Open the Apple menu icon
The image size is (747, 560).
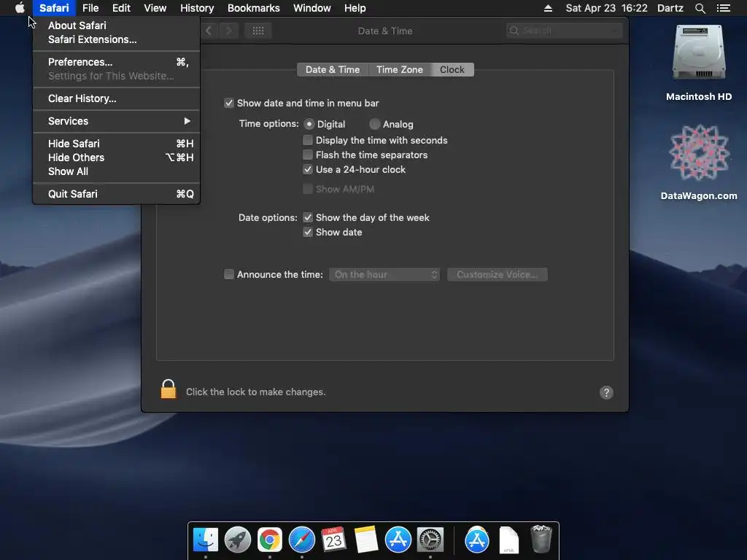[20, 8]
